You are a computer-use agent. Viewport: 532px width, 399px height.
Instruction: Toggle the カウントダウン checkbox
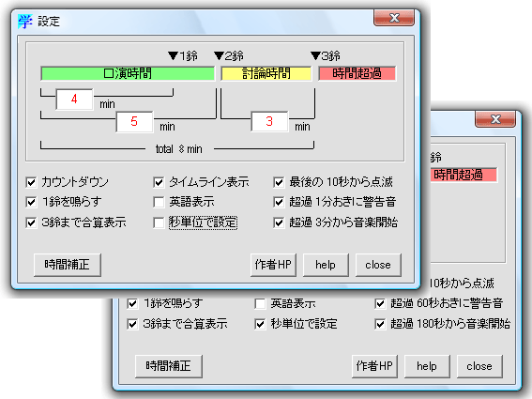(x=31, y=182)
